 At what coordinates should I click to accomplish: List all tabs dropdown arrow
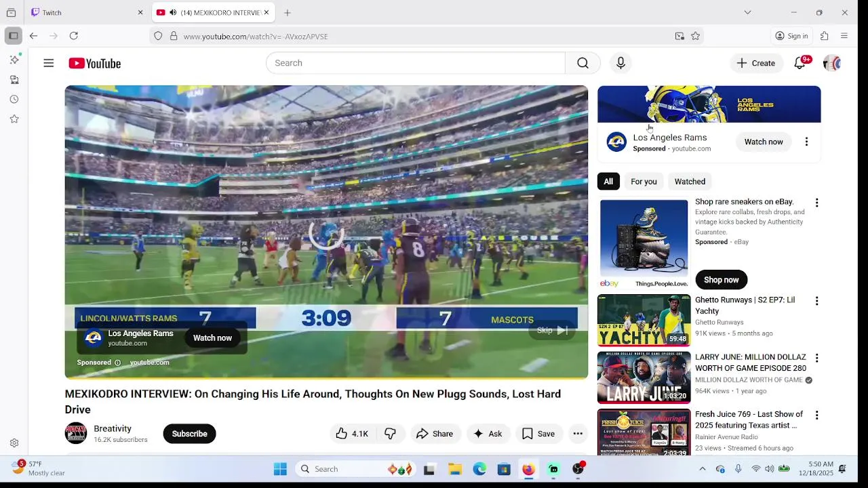click(x=747, y=12)
